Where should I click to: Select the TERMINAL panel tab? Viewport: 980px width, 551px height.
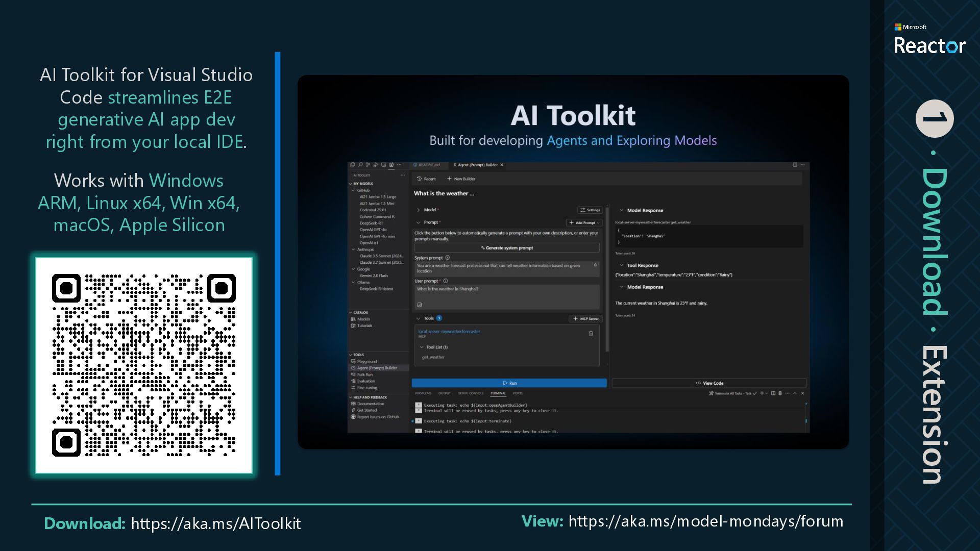coord(498,393)
